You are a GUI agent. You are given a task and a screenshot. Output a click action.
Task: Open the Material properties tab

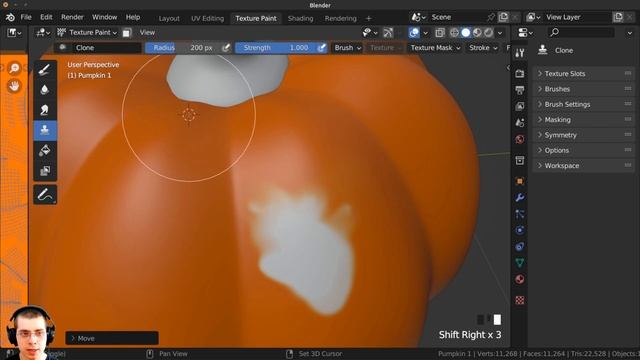[x=520, y=279]
